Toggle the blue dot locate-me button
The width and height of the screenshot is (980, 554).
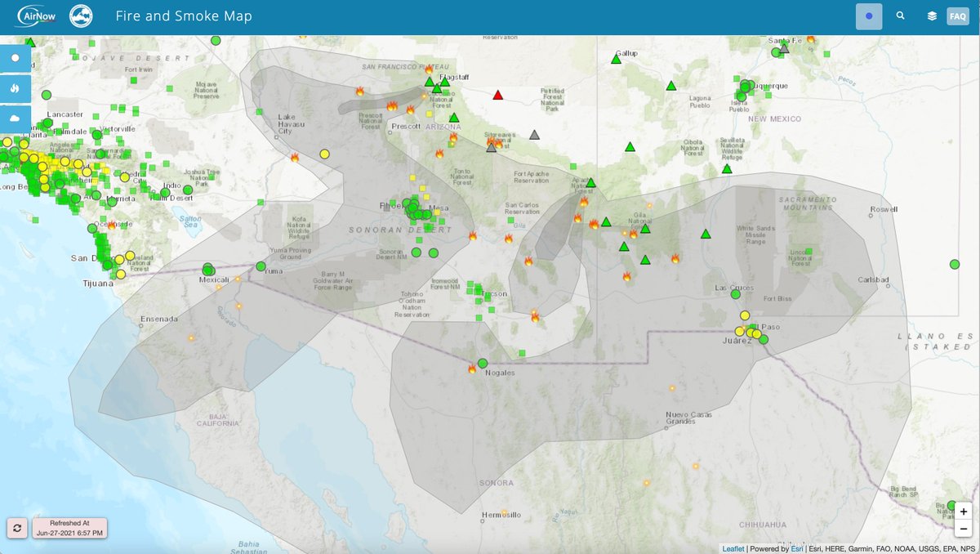click(869, 16)
